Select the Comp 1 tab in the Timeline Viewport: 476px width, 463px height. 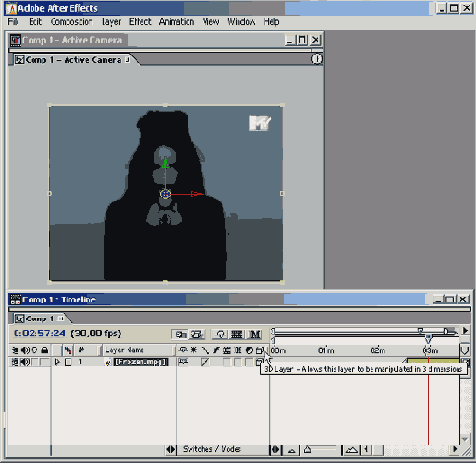pos(40,318)
